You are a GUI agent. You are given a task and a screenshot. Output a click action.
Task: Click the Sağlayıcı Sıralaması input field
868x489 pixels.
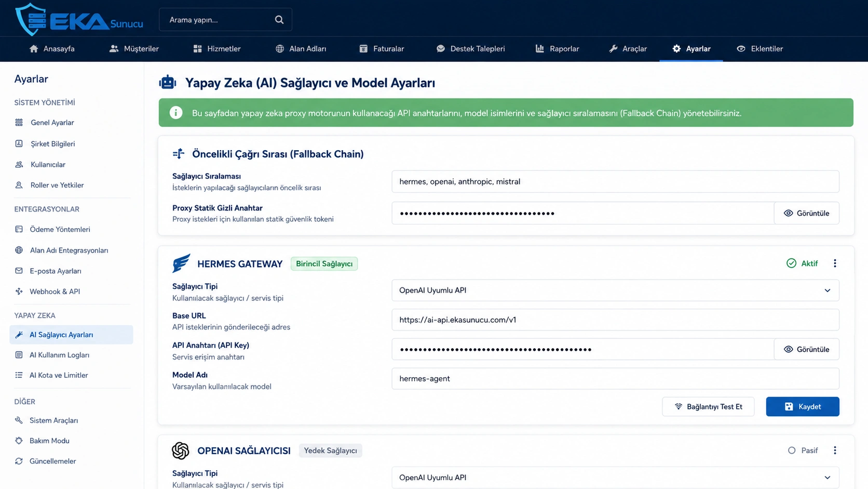point(615,182)
